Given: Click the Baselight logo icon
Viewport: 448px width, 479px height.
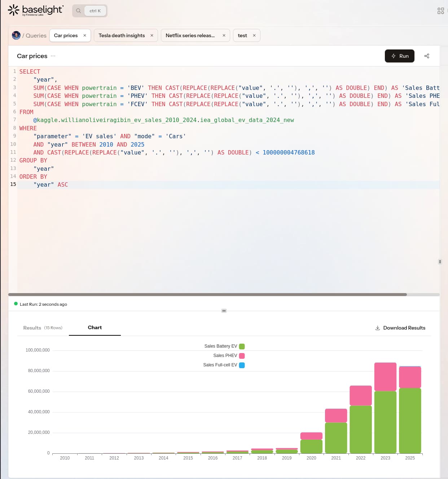Looking at the screenshot, I should (x=13, y=10).
